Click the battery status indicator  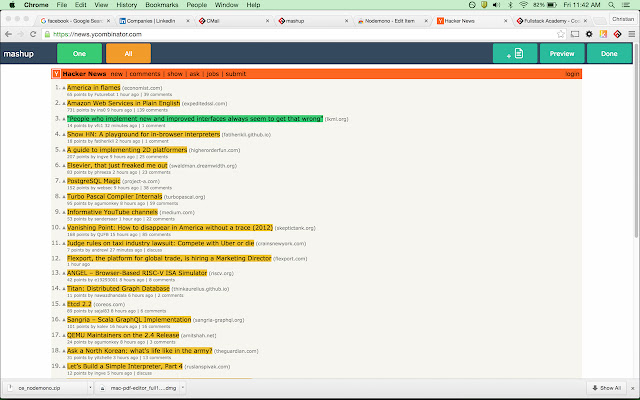(545, 5)
